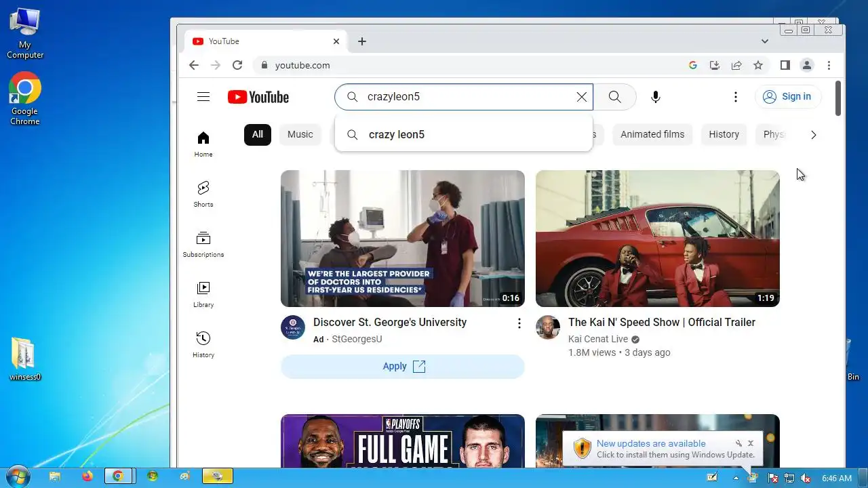The image size is (868, 488).
Task: Click the magnifier search button
Action: pos(614,97)
